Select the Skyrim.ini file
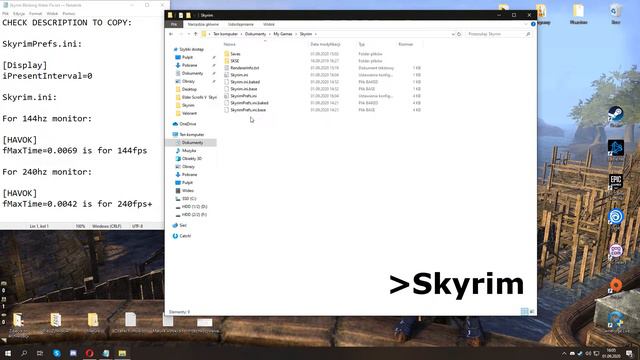Screen dimensions: 640x360 (239, 75)
